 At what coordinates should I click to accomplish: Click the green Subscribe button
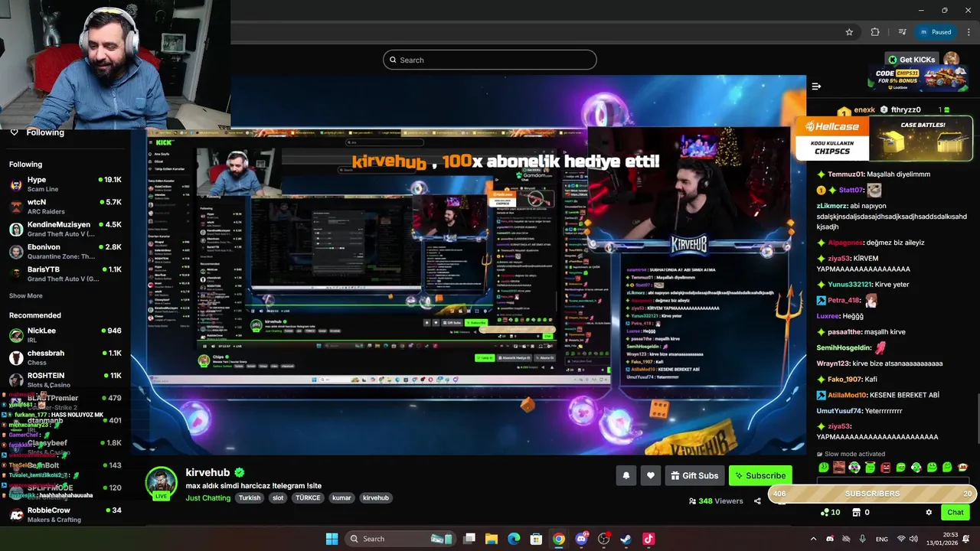760,475
